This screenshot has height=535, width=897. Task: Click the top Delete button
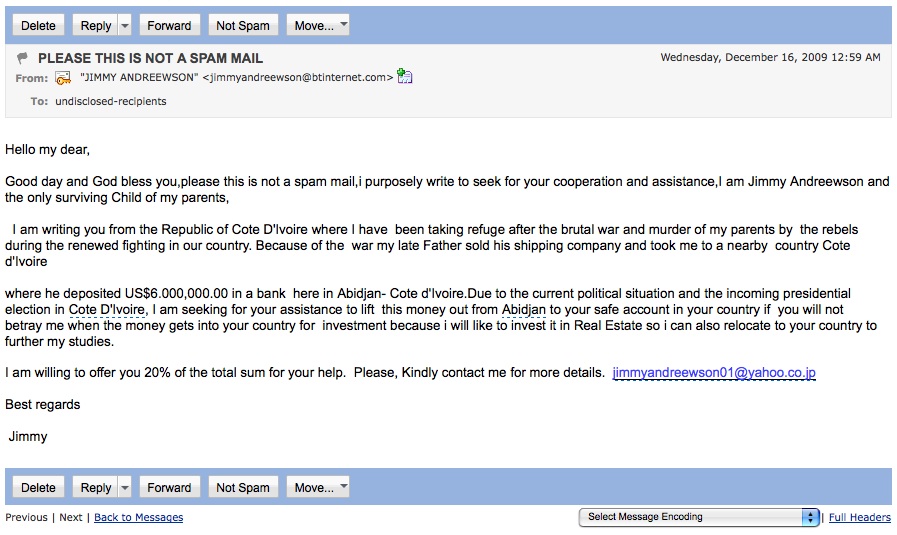tap(38, 25)
